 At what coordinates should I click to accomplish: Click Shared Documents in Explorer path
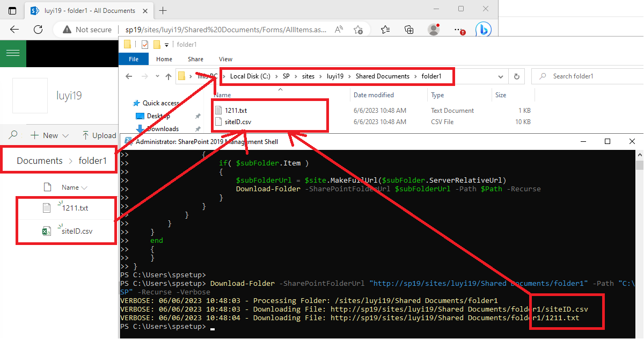tap(383, 76)
